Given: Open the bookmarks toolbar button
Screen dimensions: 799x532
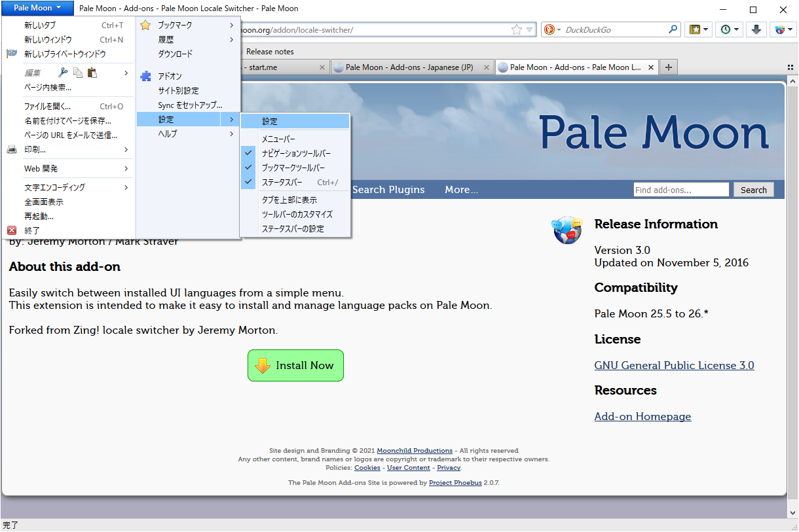Looking at the screenshot, I should coord(698,29).
